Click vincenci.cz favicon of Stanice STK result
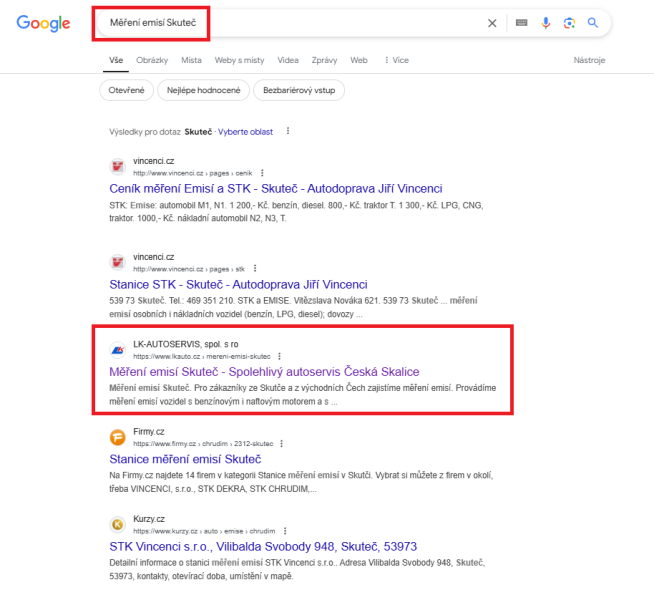 coord(118,263)
